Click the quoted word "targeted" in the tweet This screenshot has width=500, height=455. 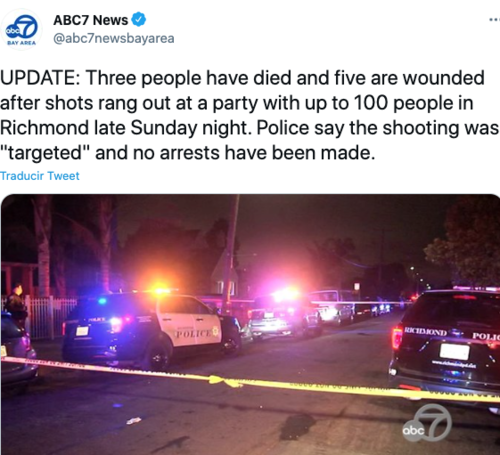pyautogui.click(x=45, y=153)
